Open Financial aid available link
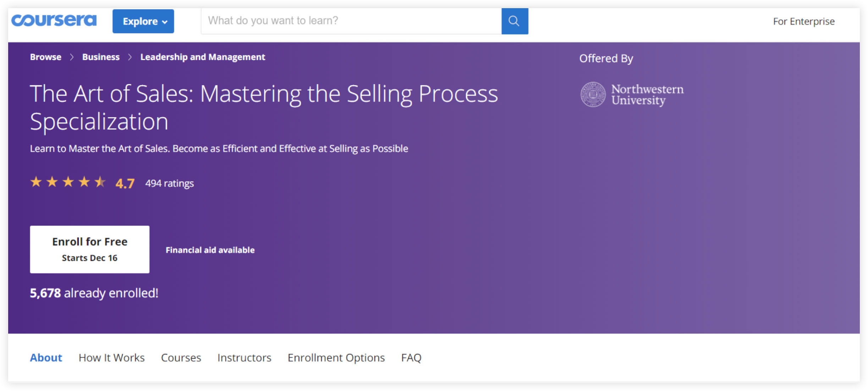 tap(210, 250)
